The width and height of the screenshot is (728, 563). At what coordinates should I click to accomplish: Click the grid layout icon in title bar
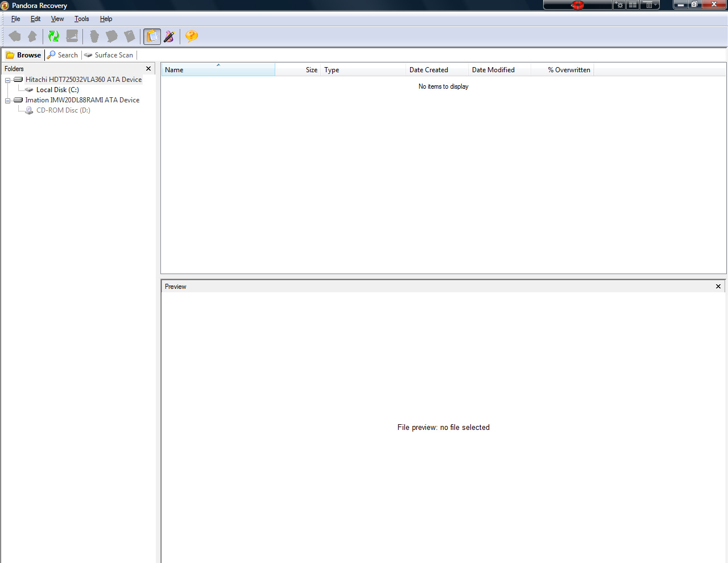632,5
